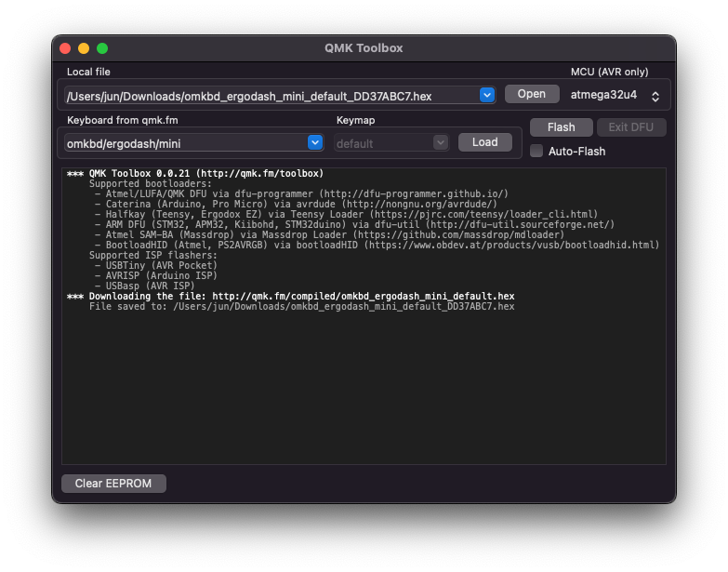Maximize window using green button
This screenshot has height=572, width=728.
[x=102, y=48]
